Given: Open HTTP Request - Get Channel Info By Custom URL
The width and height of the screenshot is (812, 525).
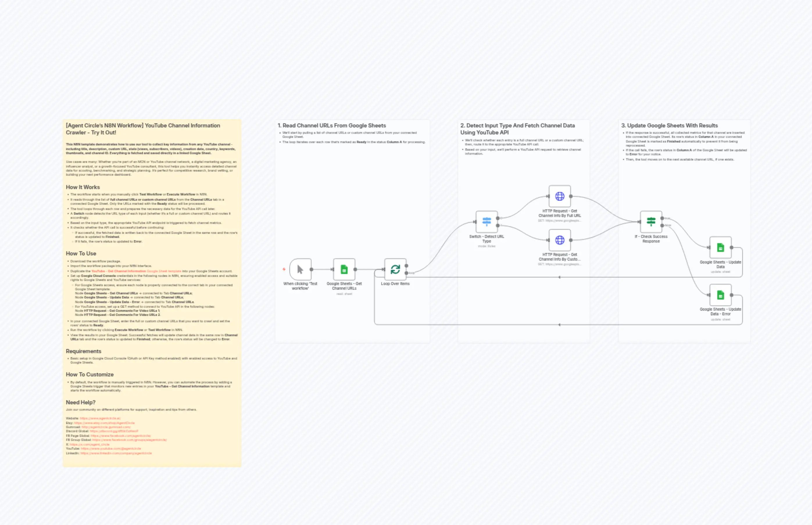Looking at the screenshot, I should pos(560,240).
